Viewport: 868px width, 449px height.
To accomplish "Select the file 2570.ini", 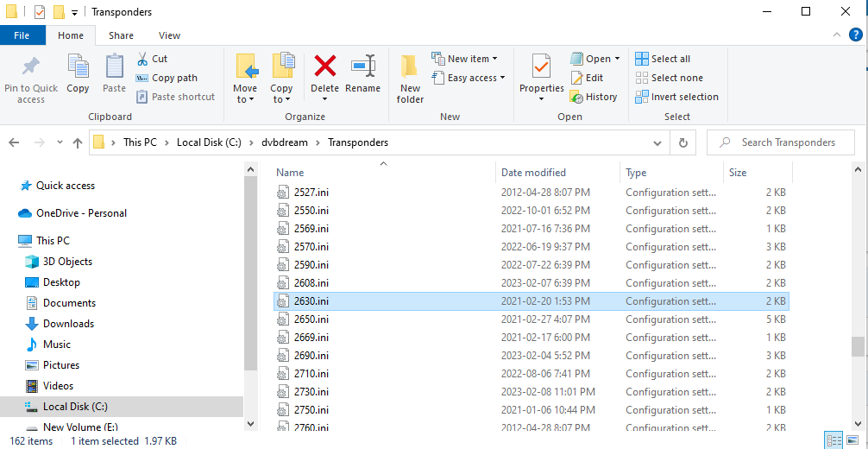I will pos(531,247).
